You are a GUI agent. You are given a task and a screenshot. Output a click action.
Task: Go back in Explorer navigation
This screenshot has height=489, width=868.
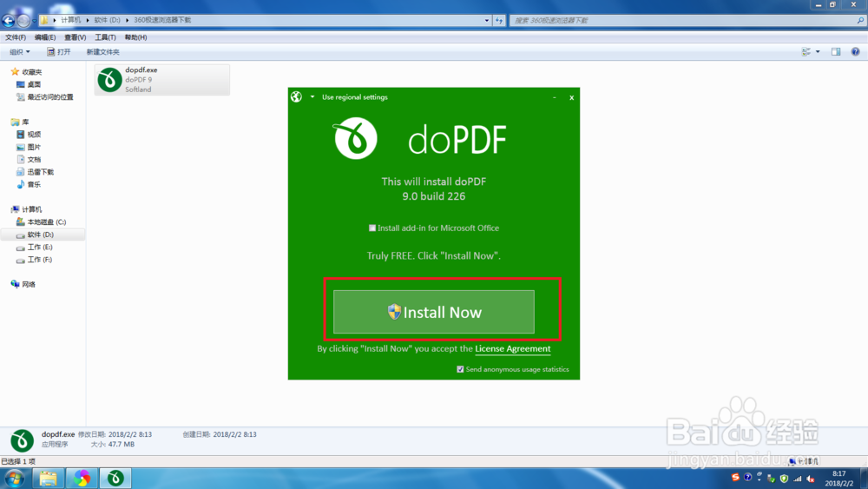(x=9, y=21)
